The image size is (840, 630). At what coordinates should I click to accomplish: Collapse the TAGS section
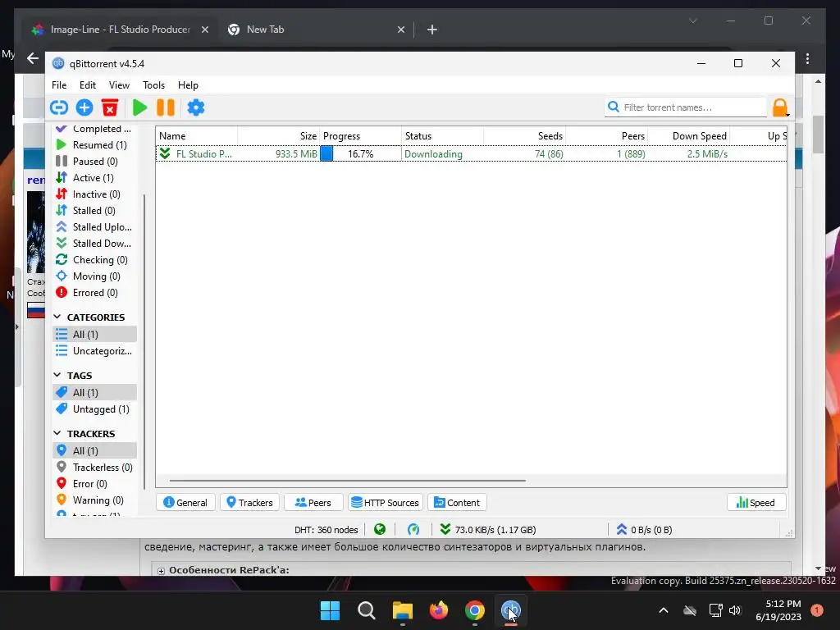click(57, 375)
